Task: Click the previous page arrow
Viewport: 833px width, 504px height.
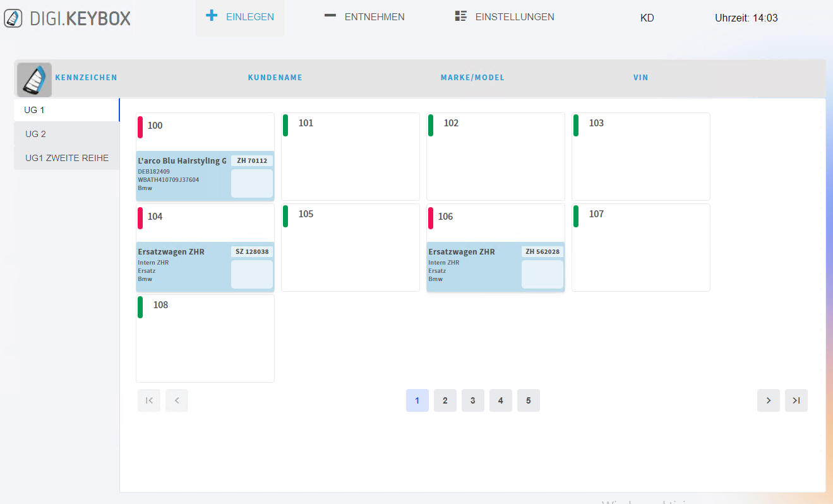Action: (x=177, y=400)
